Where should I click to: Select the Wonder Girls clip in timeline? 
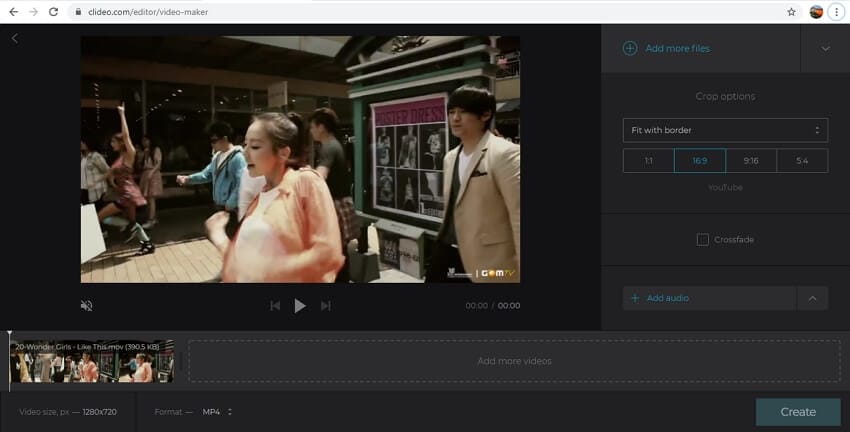click(x=92, y=361)
